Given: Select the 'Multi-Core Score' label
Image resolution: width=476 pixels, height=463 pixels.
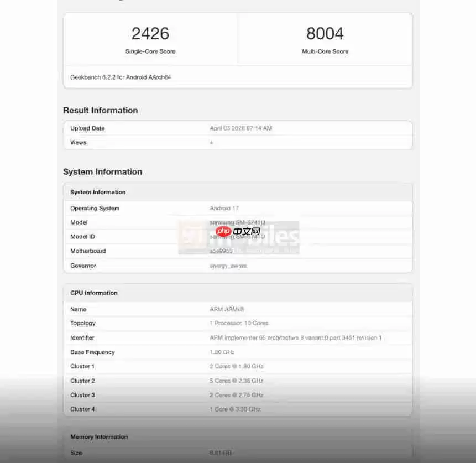Looking at the screenshot, I should coord(325,51).
